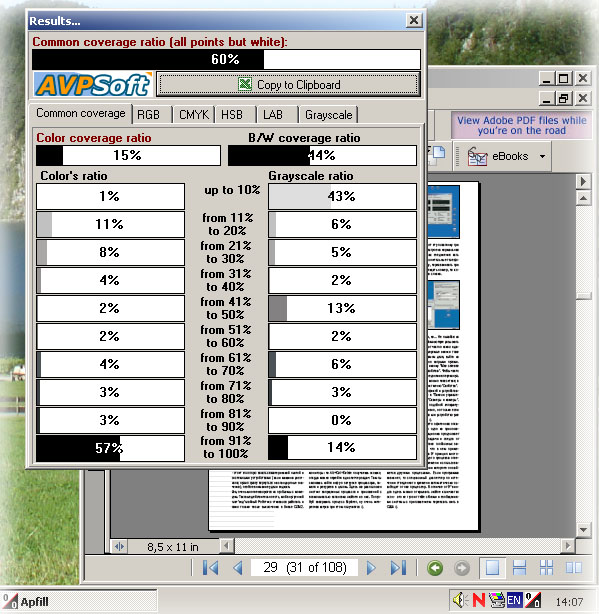Click the upper screenshot image on PDF page
599x614 pixels.
pos(443,212)
